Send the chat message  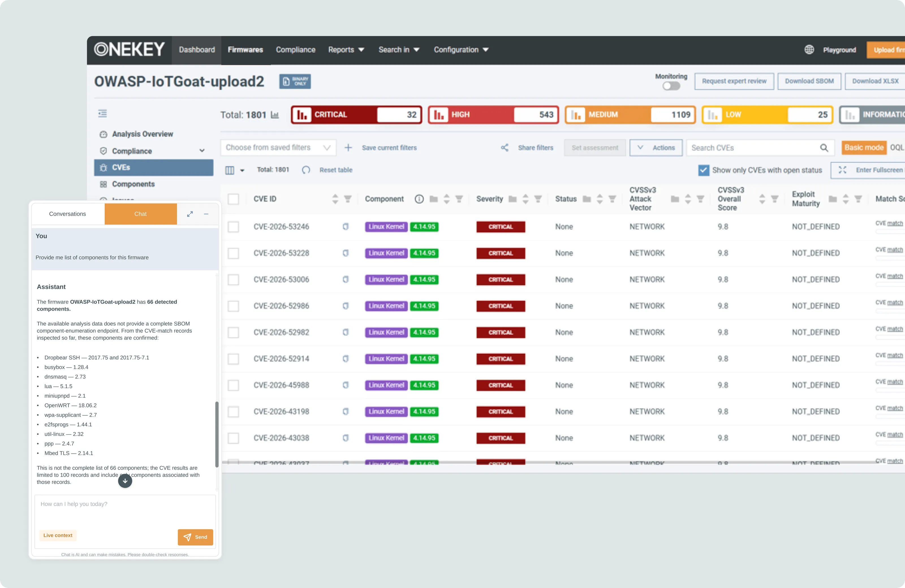pos(195,537)
